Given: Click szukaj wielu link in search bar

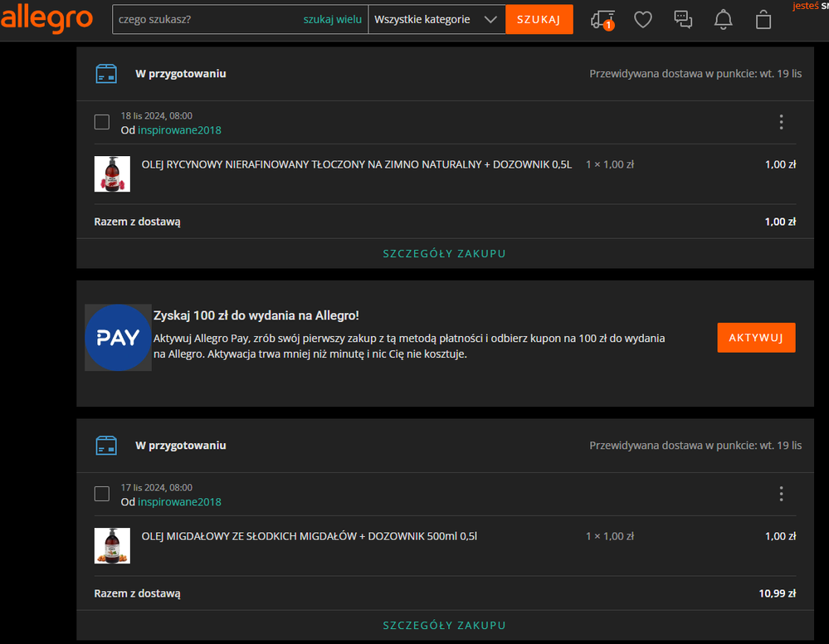Looking at the screenshot, I should click(x=333, y=20).
